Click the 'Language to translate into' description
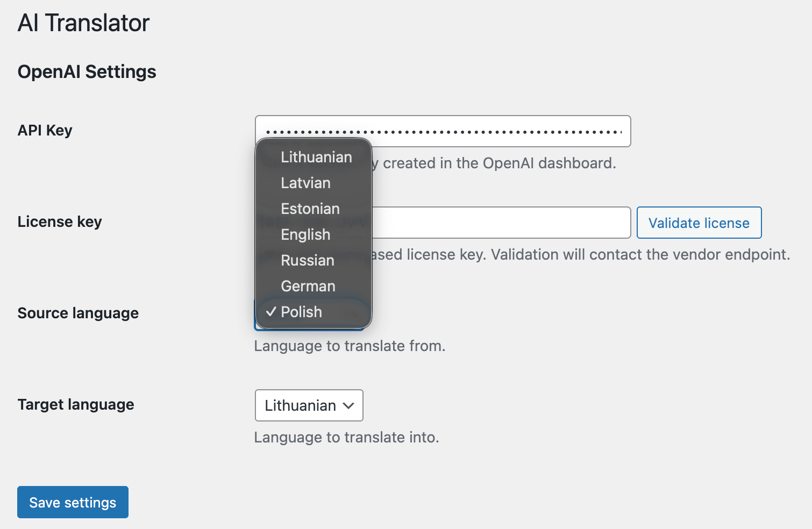This screenshot has width=812, height=529. coord(346,437)
